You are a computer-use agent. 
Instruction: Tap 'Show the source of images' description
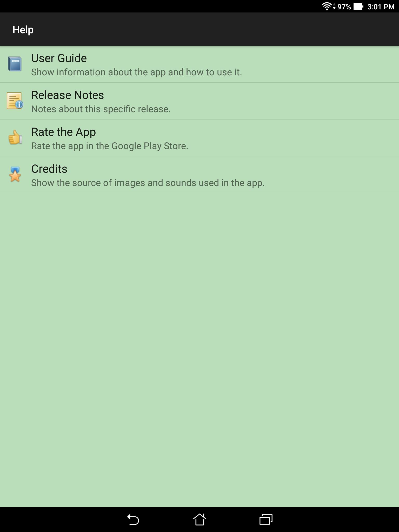tap(148, 183)
